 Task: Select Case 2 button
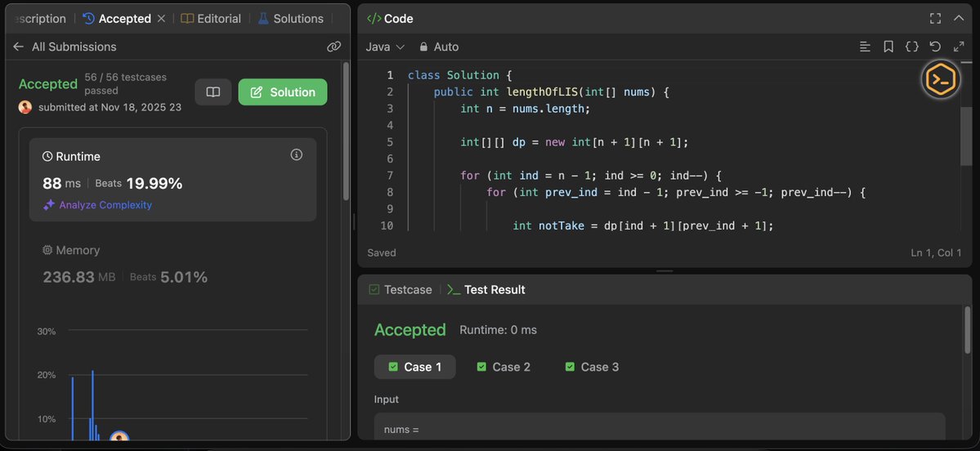point(503,367)
